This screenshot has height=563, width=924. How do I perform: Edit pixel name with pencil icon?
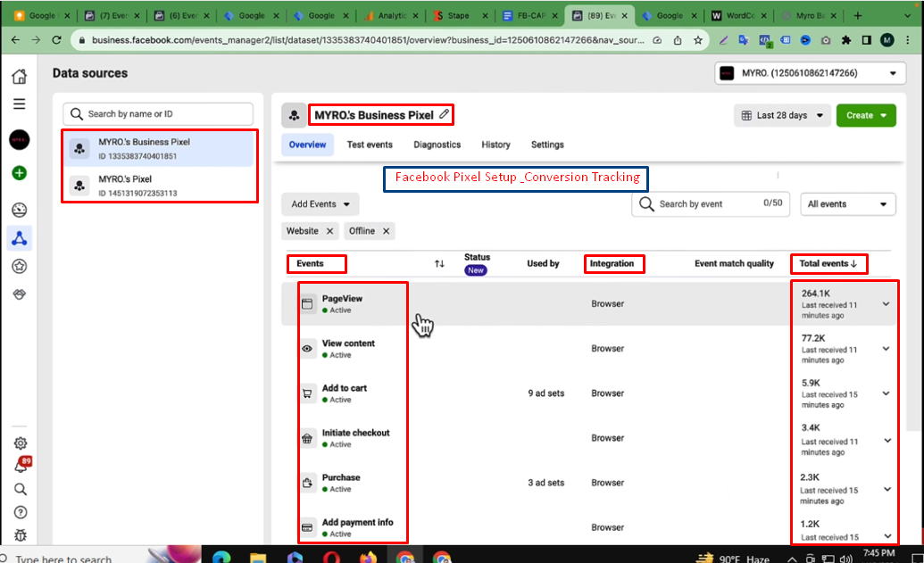point(445,113)
